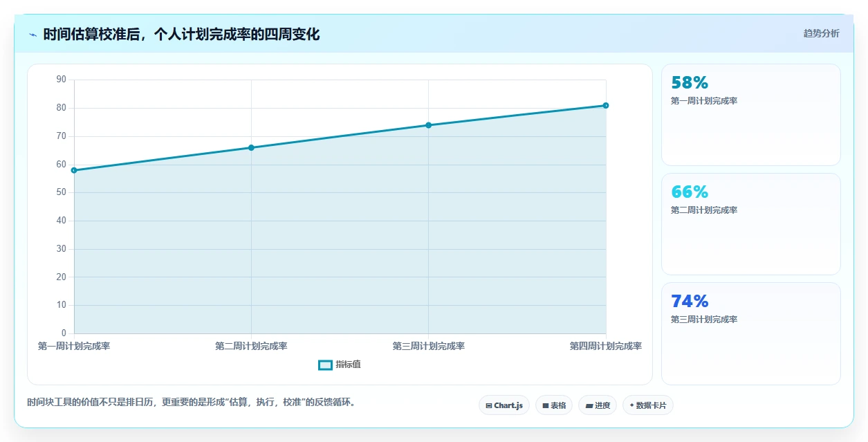Select the 第一周 data point on the line
Image resolution: width=868 pixels, height=442 pixels.
[x=74, y=170]
